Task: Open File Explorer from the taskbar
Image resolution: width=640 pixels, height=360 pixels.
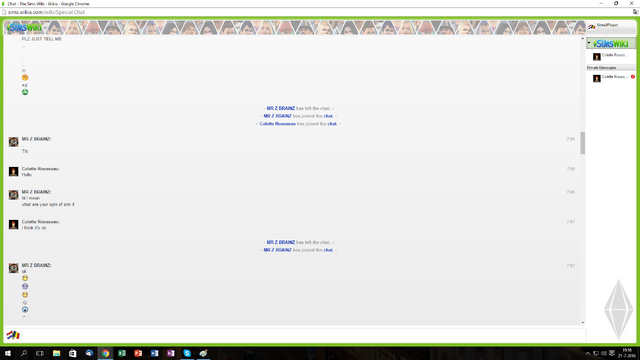Action: tap(56, 353)
